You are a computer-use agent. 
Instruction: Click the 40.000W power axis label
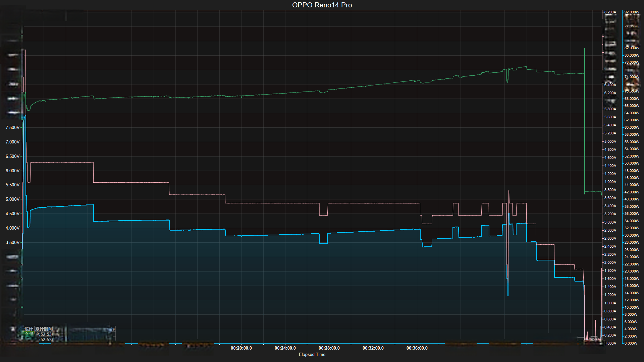[632, 199]
